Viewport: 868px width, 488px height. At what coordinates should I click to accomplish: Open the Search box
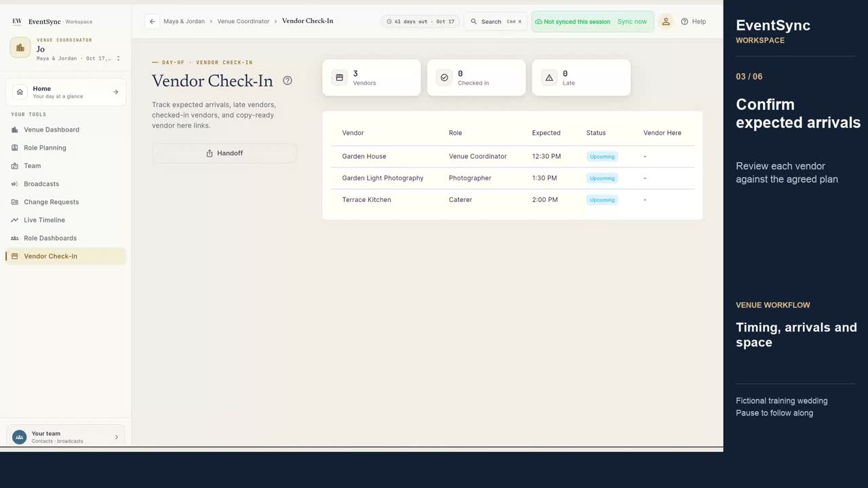(496, 22)
